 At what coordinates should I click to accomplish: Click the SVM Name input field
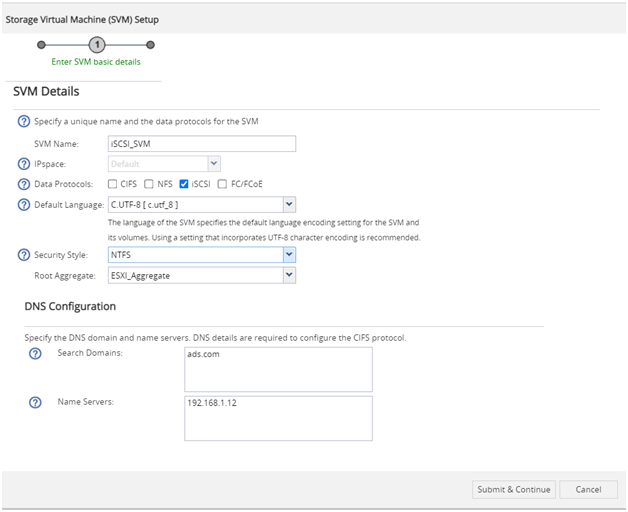click(x=202, y=144)
